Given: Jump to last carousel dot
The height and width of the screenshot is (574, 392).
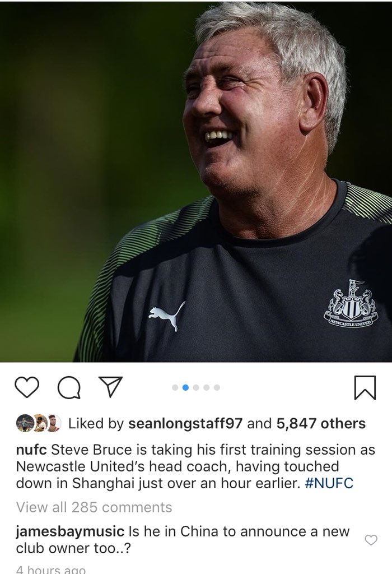Looking at the screenshot, I should tap(217, 387).
